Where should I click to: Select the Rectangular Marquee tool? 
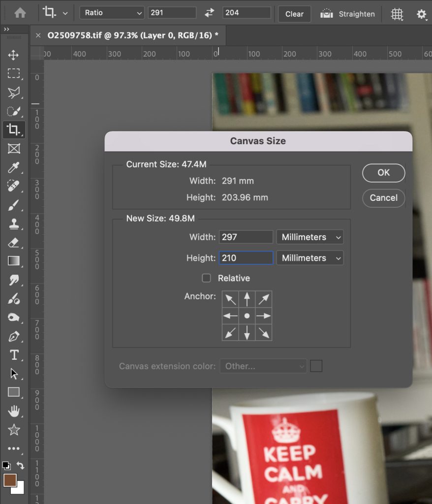14,74
